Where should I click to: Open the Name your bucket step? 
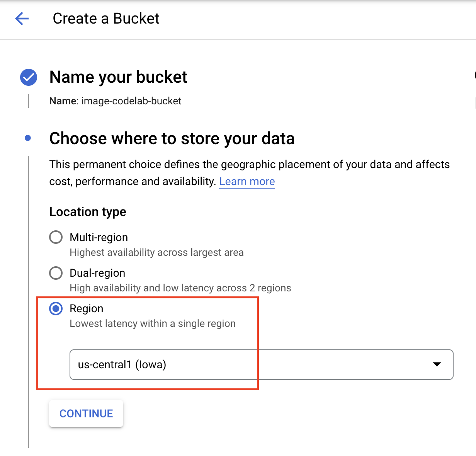click(118, 77)
